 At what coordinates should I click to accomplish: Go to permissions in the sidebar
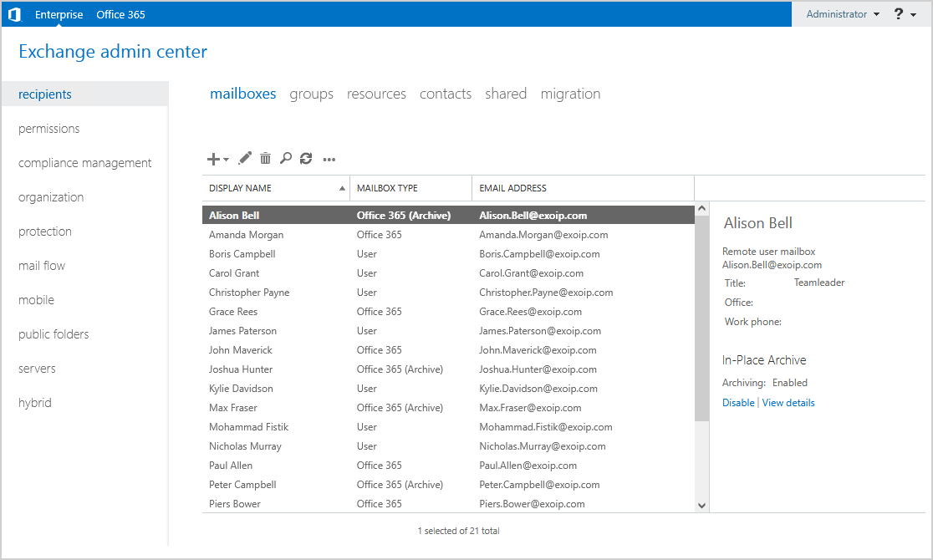[48, 129]
